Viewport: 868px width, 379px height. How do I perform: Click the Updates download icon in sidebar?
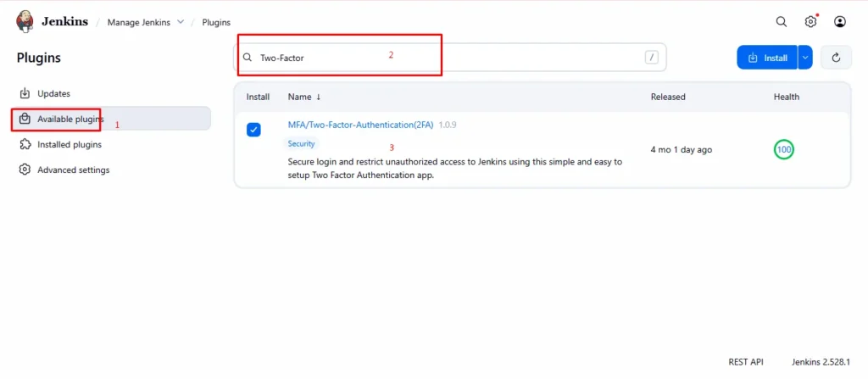pos(25,93)
